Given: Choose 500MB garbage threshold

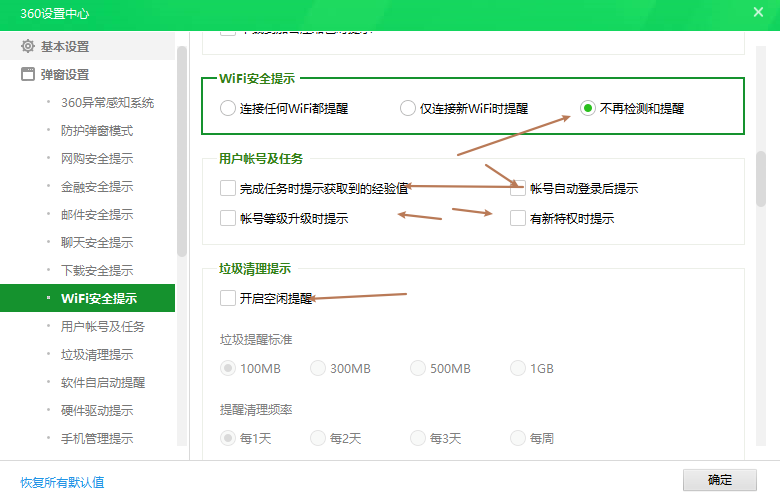Looking at the screenshot, I should click(418, 368).
